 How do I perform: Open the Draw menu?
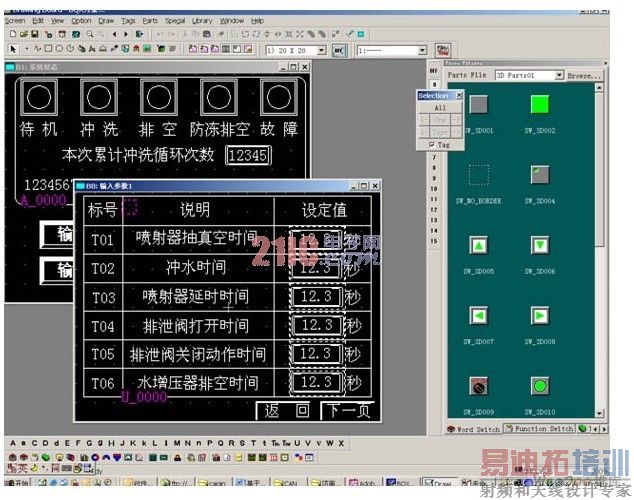pos(106,21)
